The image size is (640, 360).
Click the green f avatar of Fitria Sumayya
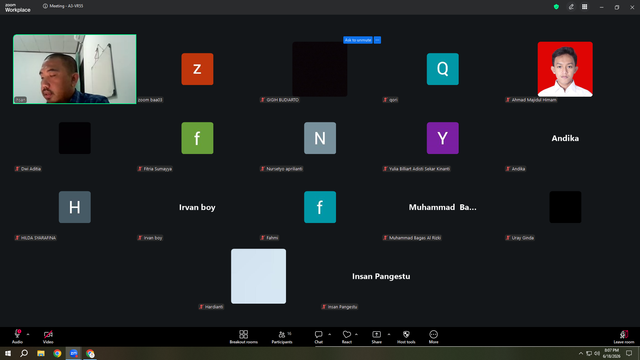pos(197,138)
